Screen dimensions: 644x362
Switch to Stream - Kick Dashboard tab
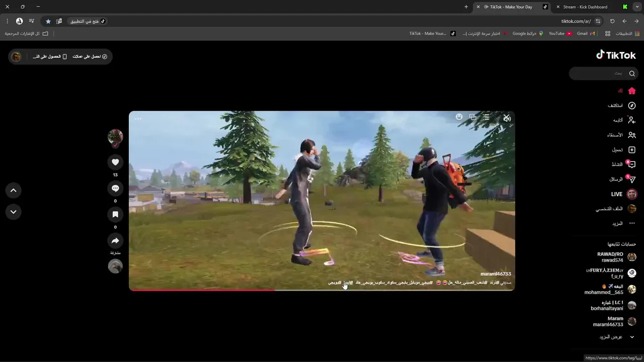[591, 7]
